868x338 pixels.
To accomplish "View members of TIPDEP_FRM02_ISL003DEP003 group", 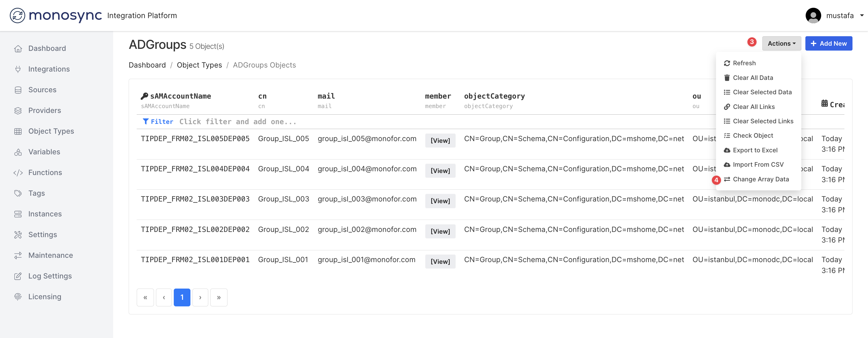I will click(440, 201).
